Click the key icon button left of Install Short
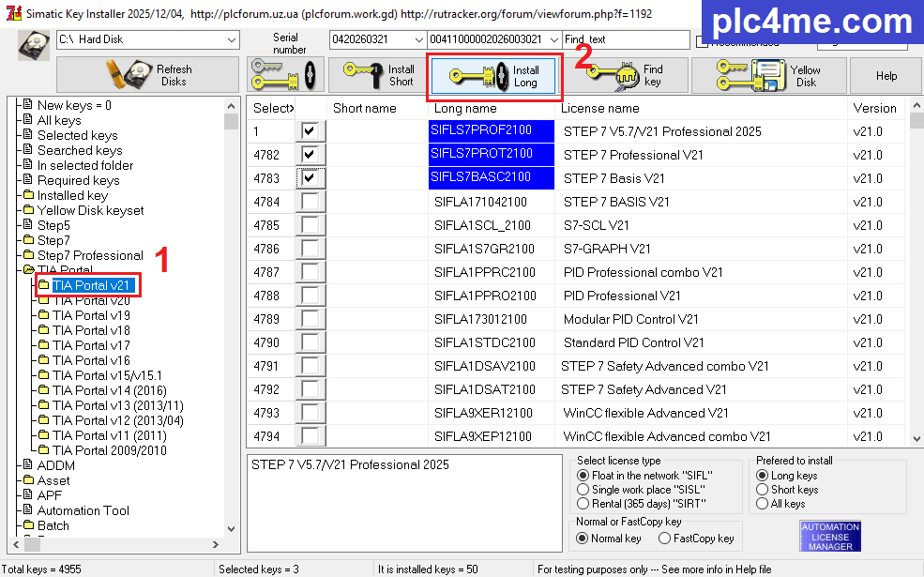 pyautogui.click(x=286, y=75)
